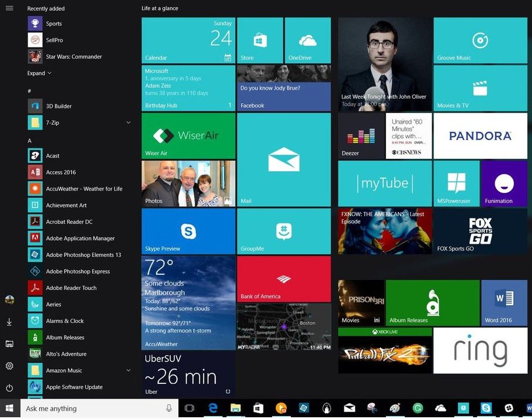Open Apple Software Update entry
This screenshot has width=532, height=419.
click(x=79, y=387)
